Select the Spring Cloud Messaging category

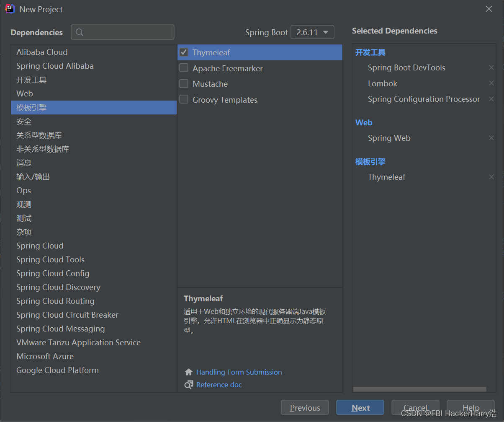click(x=94, y=329)
